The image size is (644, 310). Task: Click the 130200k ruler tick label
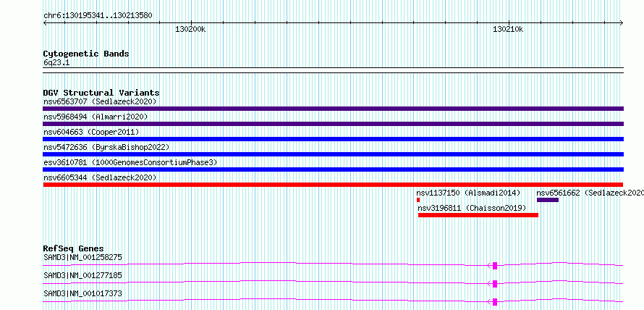pyautogui.click(x=190, y=29)
